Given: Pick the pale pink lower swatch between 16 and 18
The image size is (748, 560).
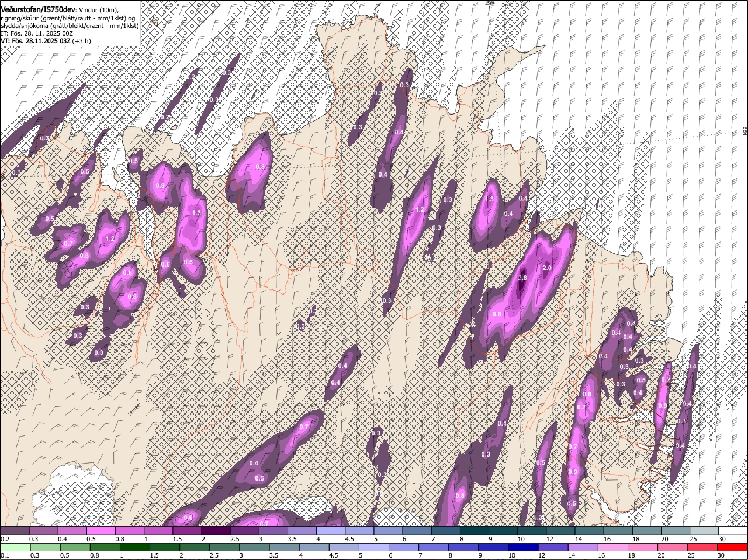Looking at the screenshot, I should (614, 547).
